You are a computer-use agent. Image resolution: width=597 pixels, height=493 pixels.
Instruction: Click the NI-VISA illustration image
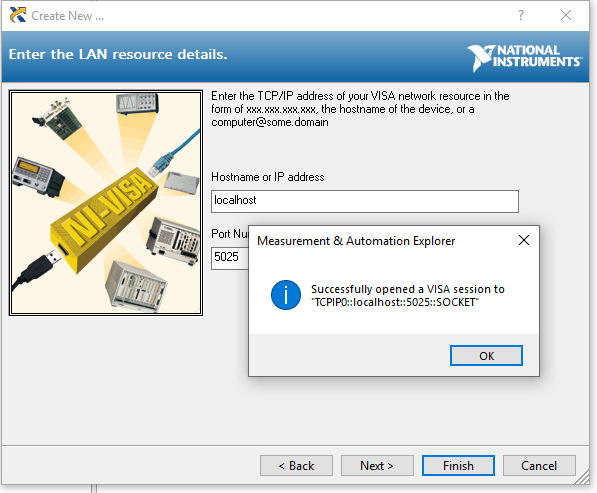point(106,203)
